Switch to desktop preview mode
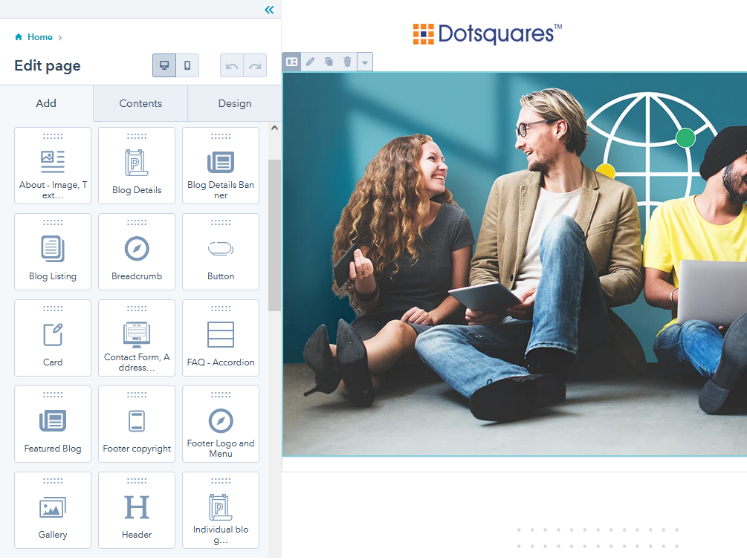The image size is (747, 560). [164, 65]
